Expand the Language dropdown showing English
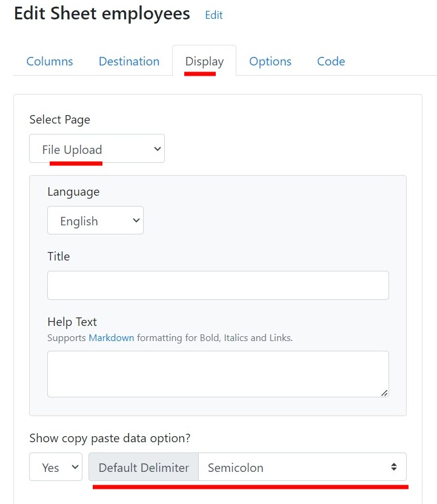 (x=95, y=220)
